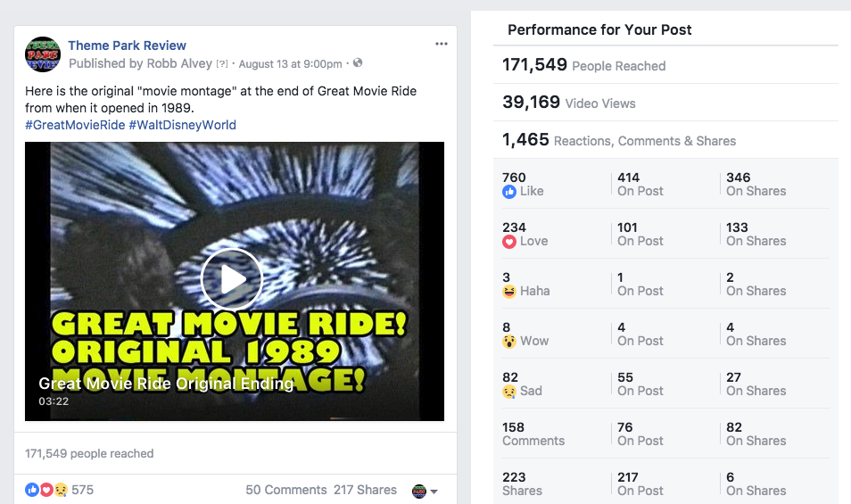
Task: Click the 27 On Shares sad value
Action: point(756,384)
